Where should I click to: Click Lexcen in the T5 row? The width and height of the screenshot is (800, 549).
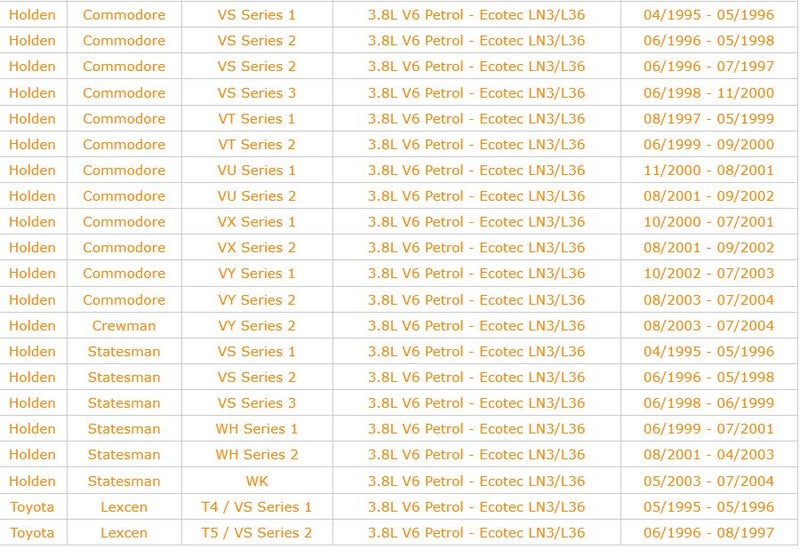pyautogui.click(x=124, y=533)
